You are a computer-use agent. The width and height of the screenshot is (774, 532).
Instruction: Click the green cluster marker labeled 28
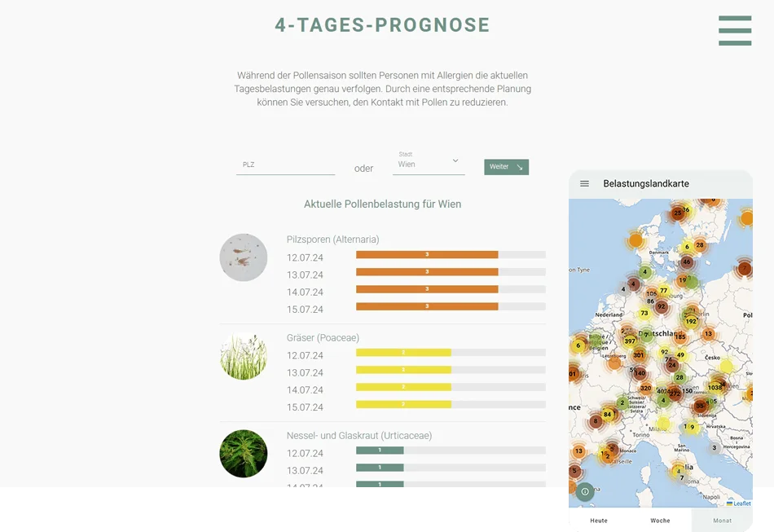679,377
